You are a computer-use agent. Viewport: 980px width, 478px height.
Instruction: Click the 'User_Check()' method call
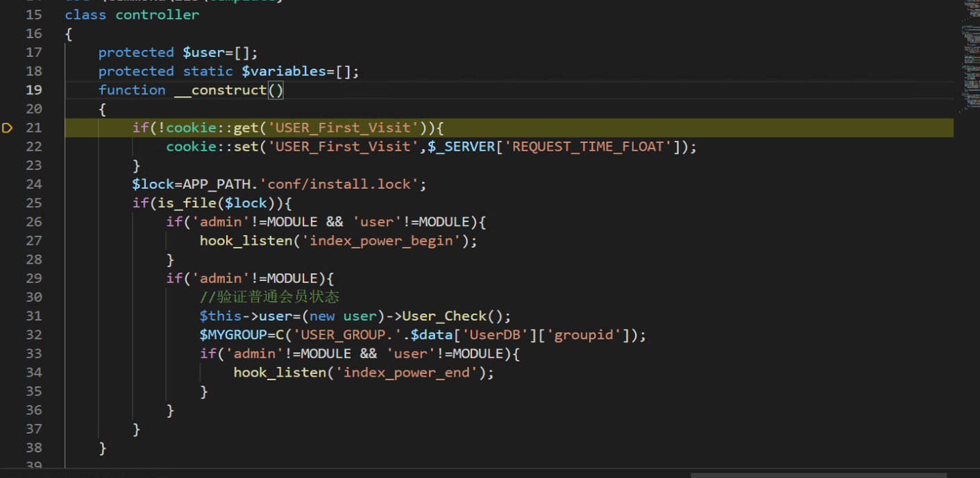coord(452,316)
